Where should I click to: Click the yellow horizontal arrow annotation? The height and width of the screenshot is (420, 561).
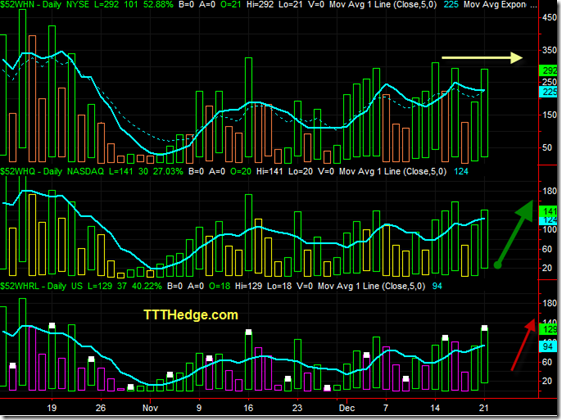[482, 58]
